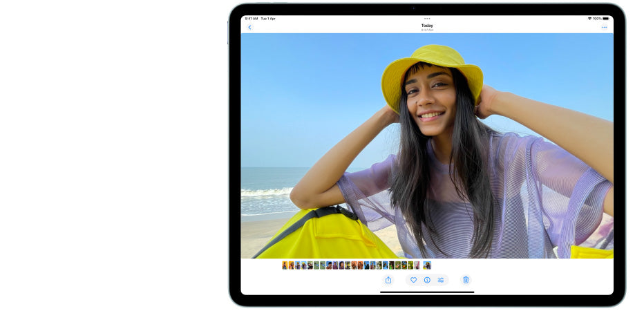Select the last thumbnail in the filmstrip
Screen dimensions: 644x311
(427, 265)
